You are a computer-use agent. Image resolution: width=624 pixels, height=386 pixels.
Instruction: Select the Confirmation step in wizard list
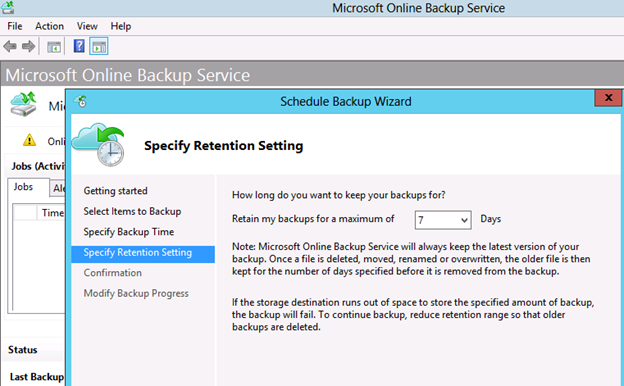click(113, 273)
